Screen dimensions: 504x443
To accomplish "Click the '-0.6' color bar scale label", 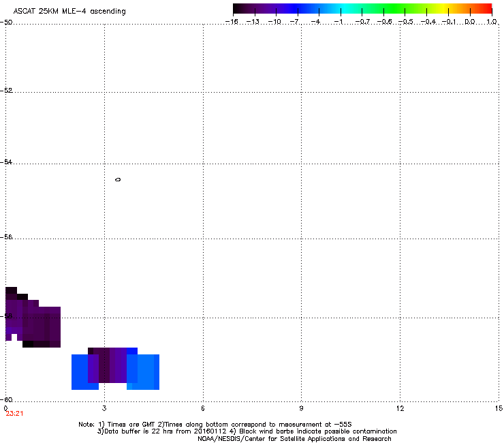I will 384,22.
